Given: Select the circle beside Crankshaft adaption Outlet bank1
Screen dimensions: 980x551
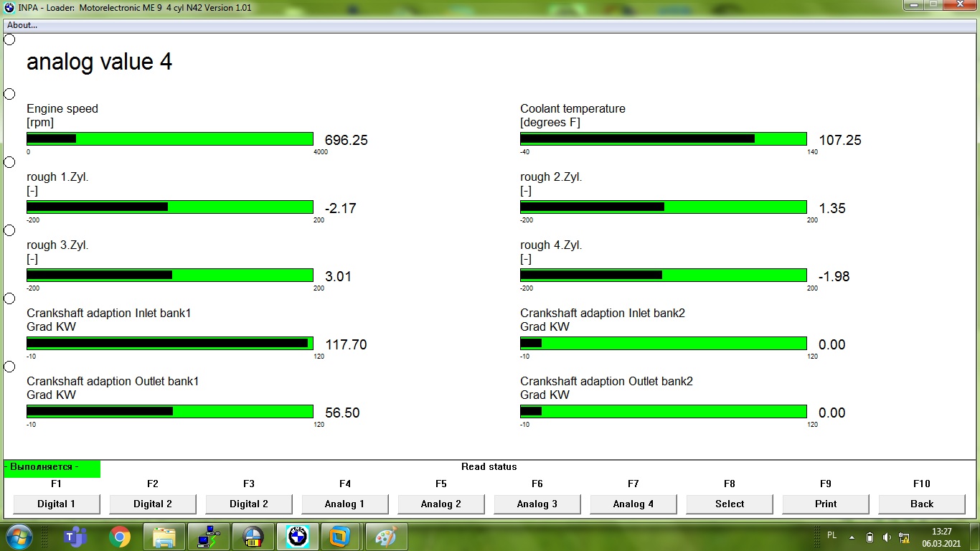Looking at the screenshot, I should (9, 367).
